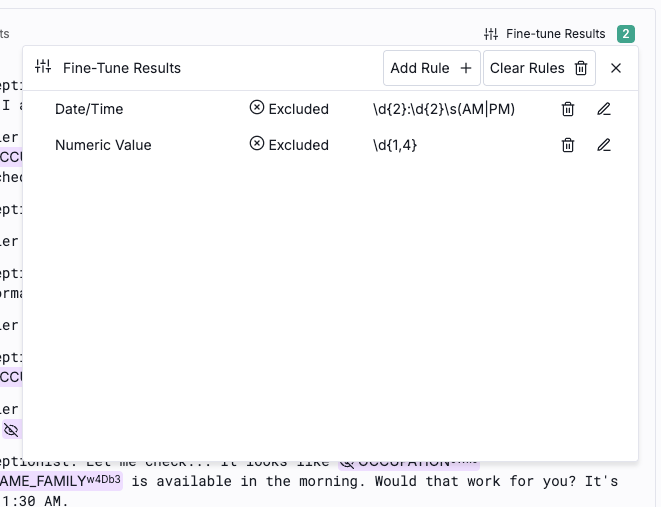Delete the Date/Time rule
Screen dimensions: 661x507
(x=568, y=109)
